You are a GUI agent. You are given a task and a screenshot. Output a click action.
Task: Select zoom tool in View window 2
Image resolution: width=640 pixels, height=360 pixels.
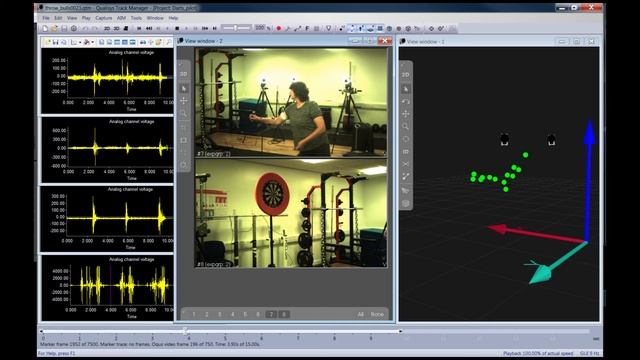pos(184,113)
